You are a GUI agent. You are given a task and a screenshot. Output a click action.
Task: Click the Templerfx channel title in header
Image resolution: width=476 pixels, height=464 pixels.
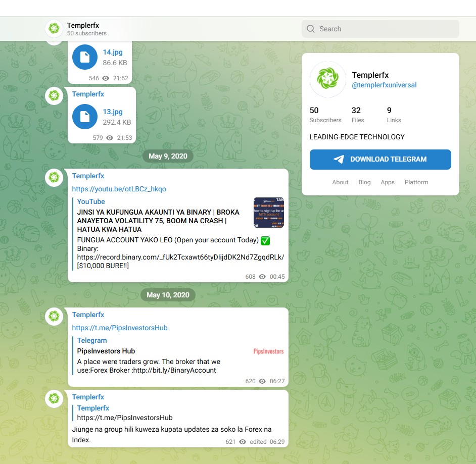[x=83, y=25]
